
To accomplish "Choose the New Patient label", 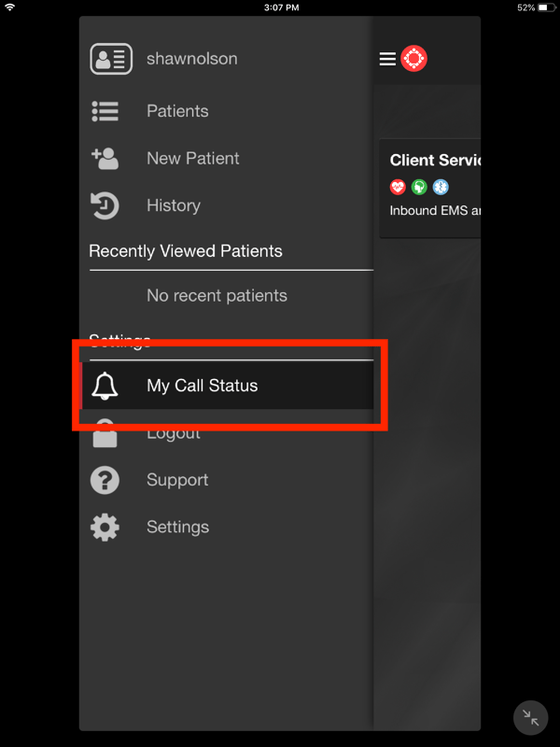I will 193,158.
